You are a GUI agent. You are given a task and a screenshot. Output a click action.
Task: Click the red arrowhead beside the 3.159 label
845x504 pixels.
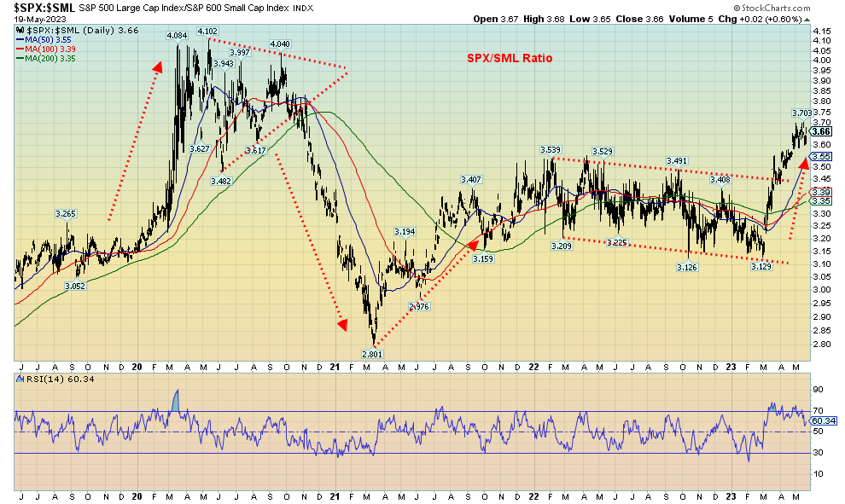(x=472, y=243)
